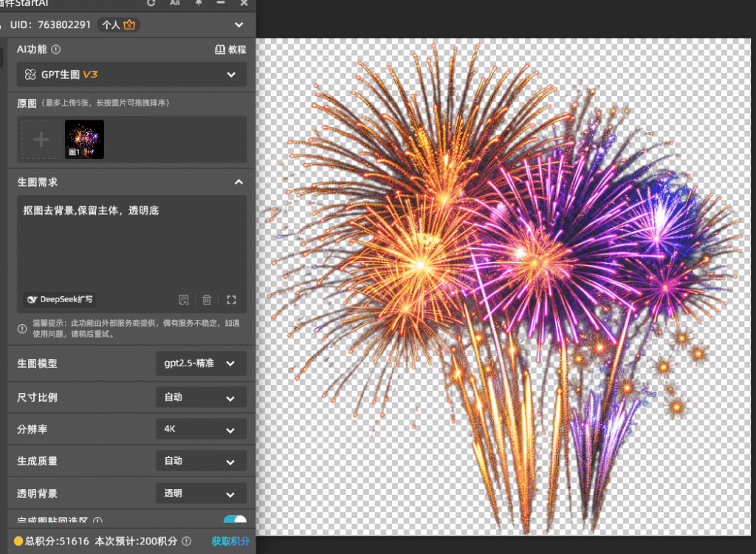
Task: Select the 图1 fireworks thumbnail
Action: click(84, 140)
